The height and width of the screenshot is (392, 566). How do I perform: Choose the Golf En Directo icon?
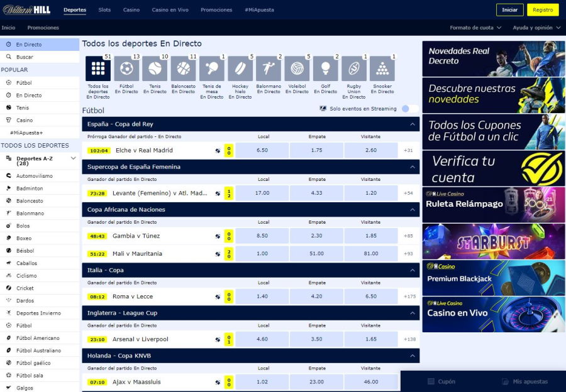[x=326, y=68]
